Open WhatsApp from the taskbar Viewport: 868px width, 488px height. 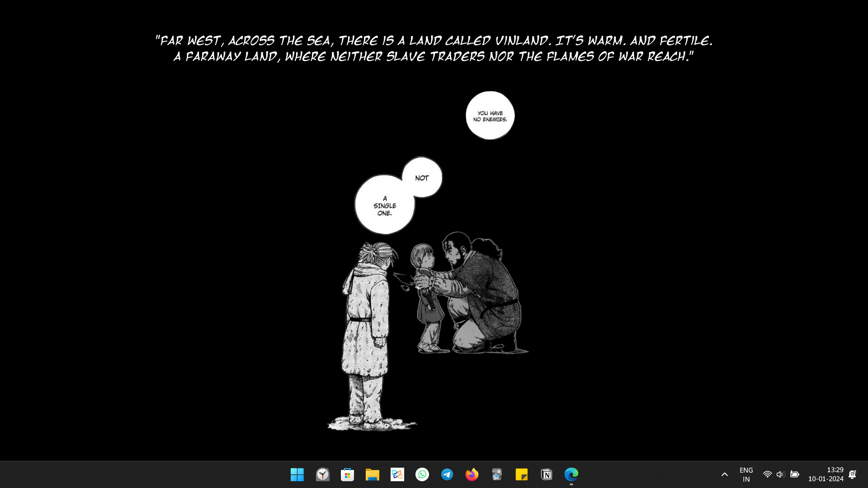pos(422,475)
